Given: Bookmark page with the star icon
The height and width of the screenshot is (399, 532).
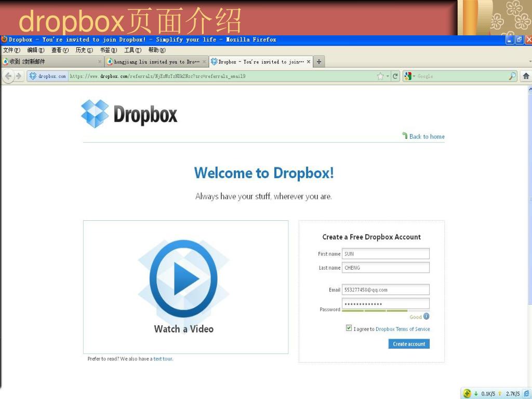Looking at the screenshot, I should 380,76.
